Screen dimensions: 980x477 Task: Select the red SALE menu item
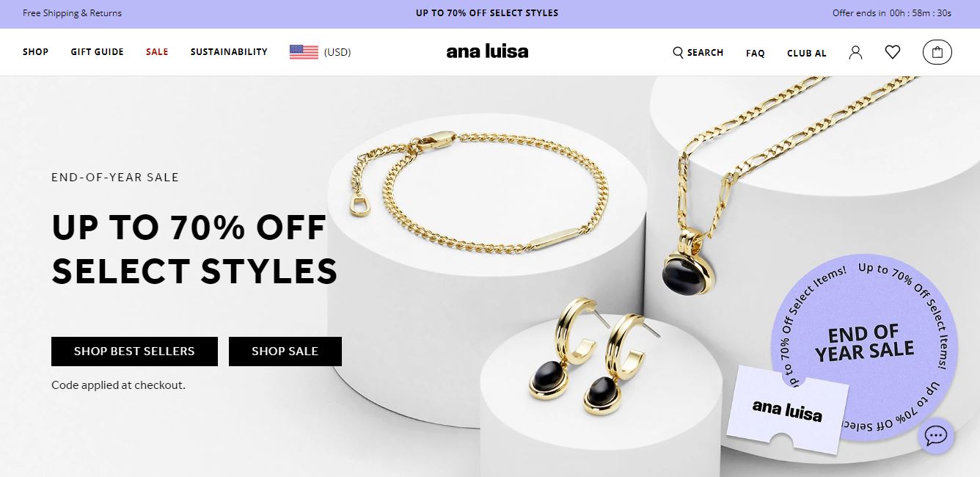157,52
